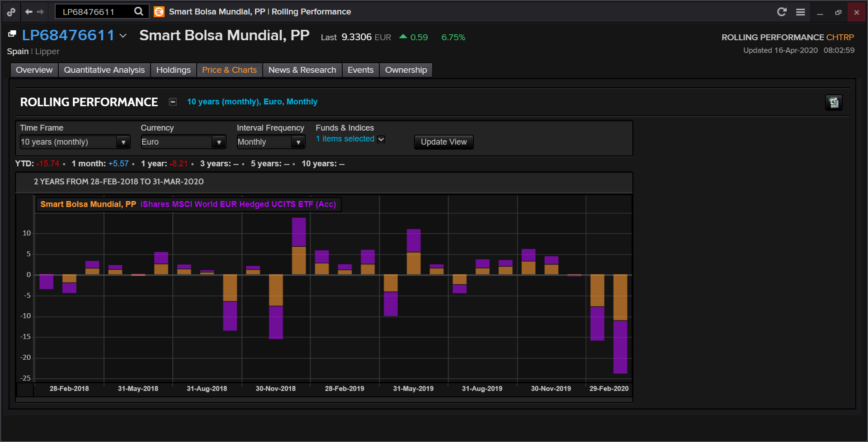Click the orange app icon beside the title
Image resolution: width=868 pixels, height=442 pixels.
[159, 12]
